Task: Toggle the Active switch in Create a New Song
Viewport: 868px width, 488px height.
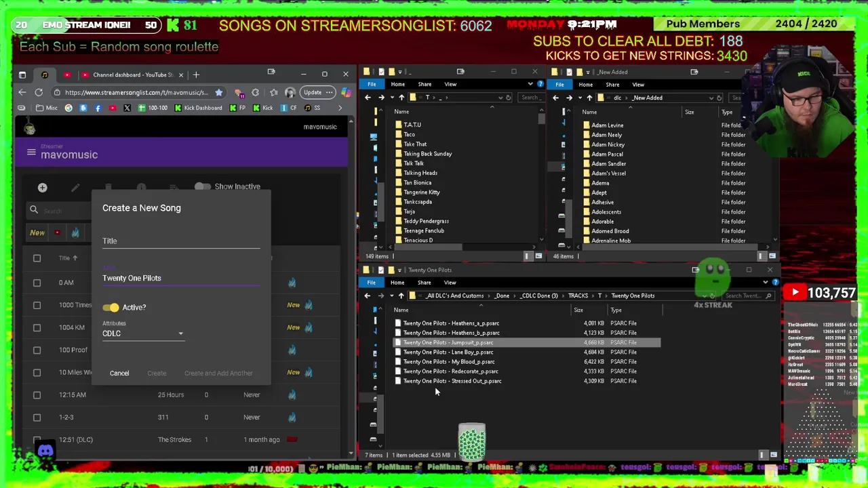Action: 111,308
